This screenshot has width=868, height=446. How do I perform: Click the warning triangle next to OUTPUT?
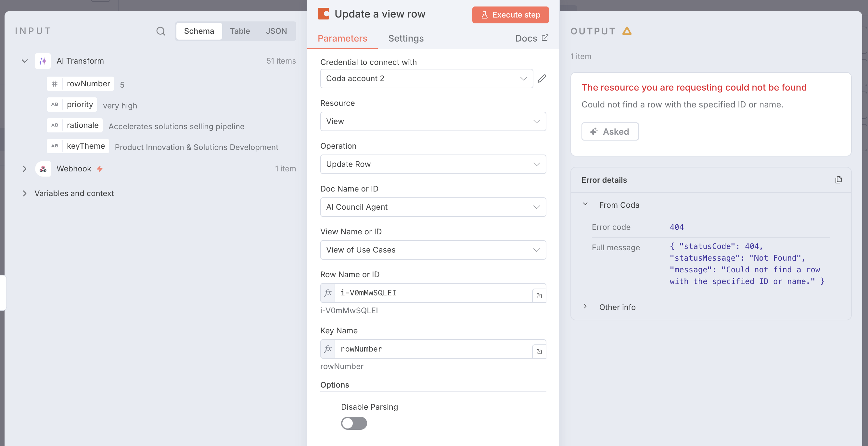point(627,31)
